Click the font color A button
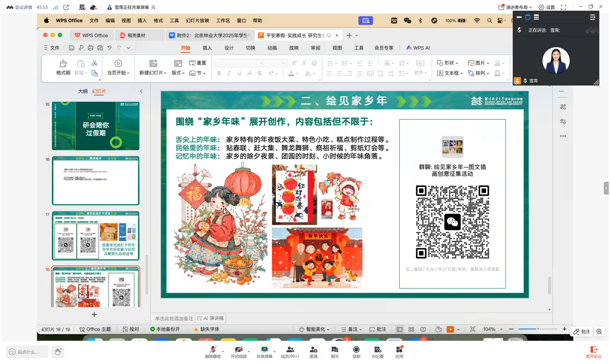This screenshot has width=610, height=364. 291,73
